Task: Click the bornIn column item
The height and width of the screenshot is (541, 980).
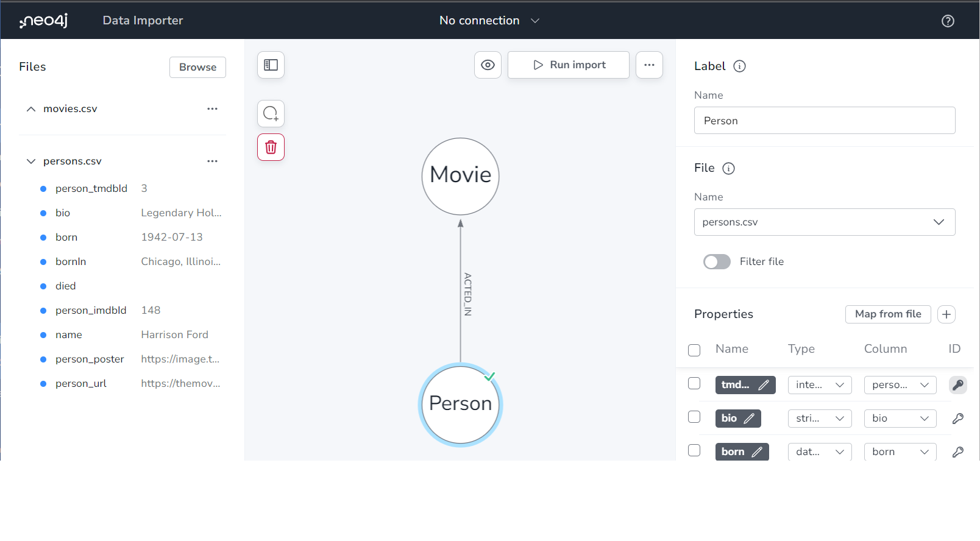Action: coord(71,261)
